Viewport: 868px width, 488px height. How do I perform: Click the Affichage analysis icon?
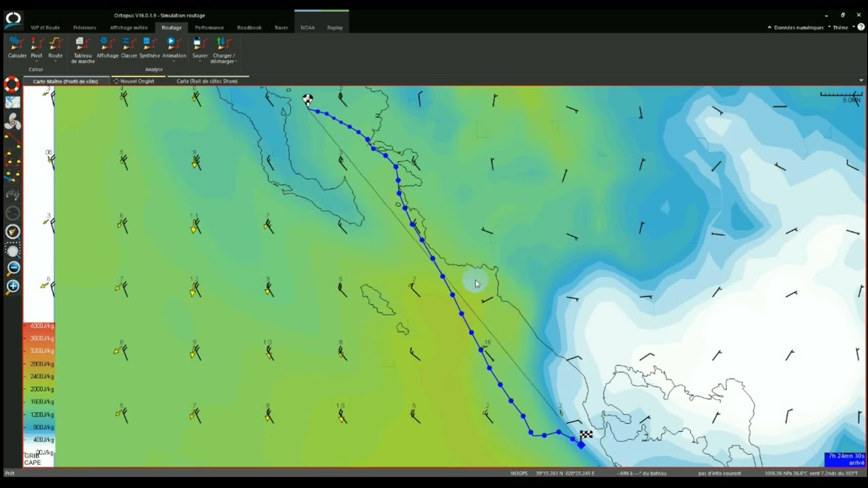tap(107, 43)
